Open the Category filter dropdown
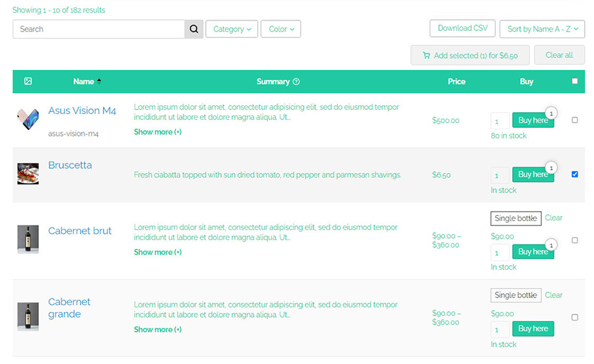Image resolution: width=594 pixels, height=364 pixels. (x=232, y=29)
